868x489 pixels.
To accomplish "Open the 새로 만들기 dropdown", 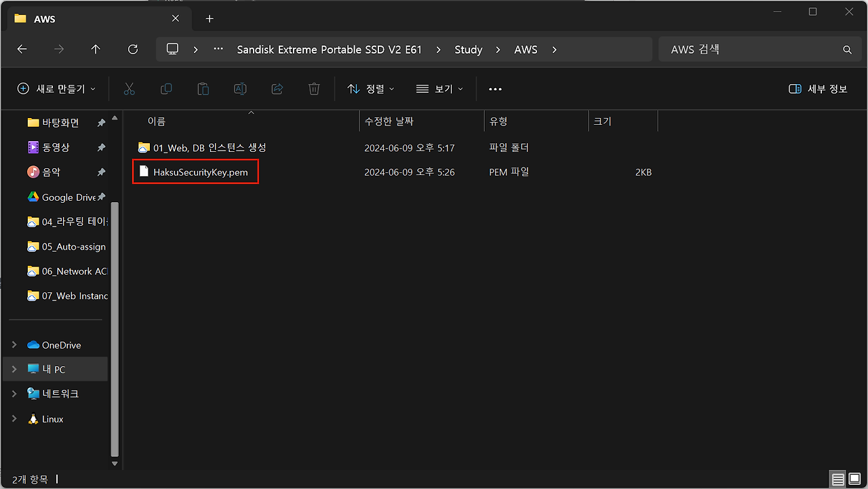I will tap(57, 89).
